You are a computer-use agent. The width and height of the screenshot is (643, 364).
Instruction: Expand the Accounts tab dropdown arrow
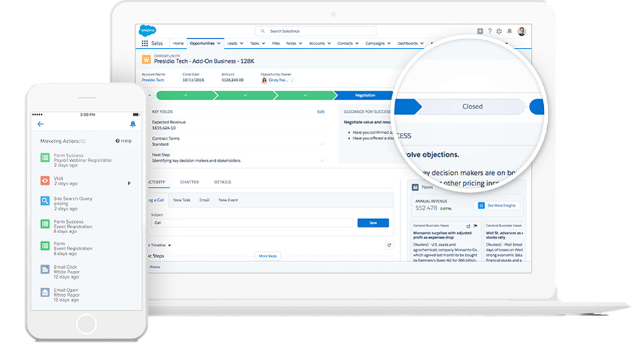click(329, 43)
